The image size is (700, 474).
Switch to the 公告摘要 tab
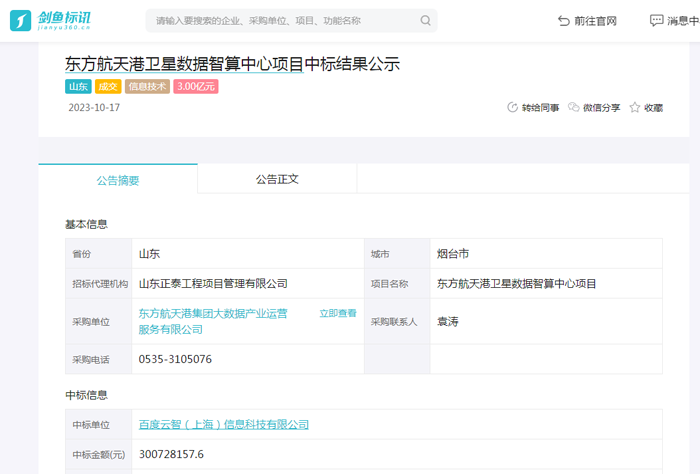(118, 179)
